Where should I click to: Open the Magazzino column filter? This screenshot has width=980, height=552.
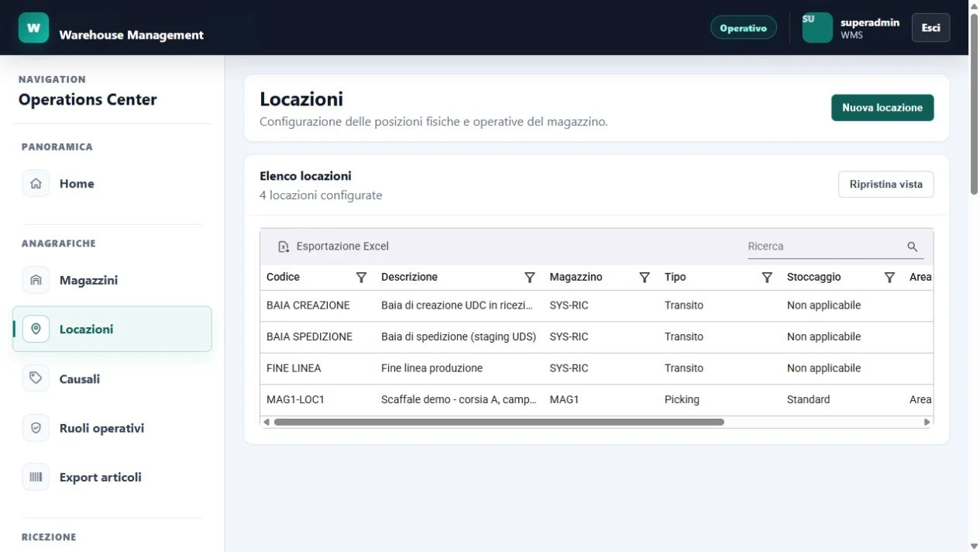[645, 278]
